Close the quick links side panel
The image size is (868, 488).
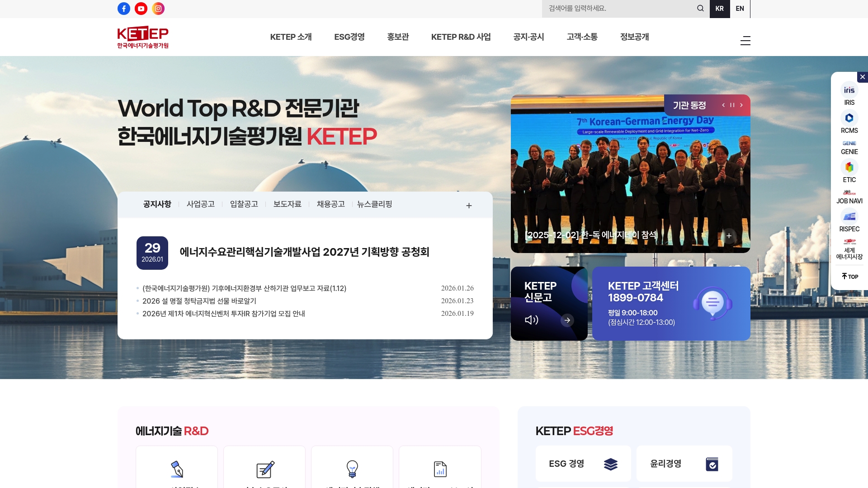pos(862,77)
